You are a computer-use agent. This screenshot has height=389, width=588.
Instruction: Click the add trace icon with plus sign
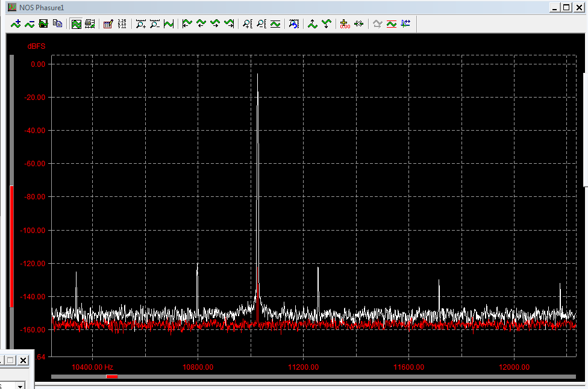coord(16,24)
